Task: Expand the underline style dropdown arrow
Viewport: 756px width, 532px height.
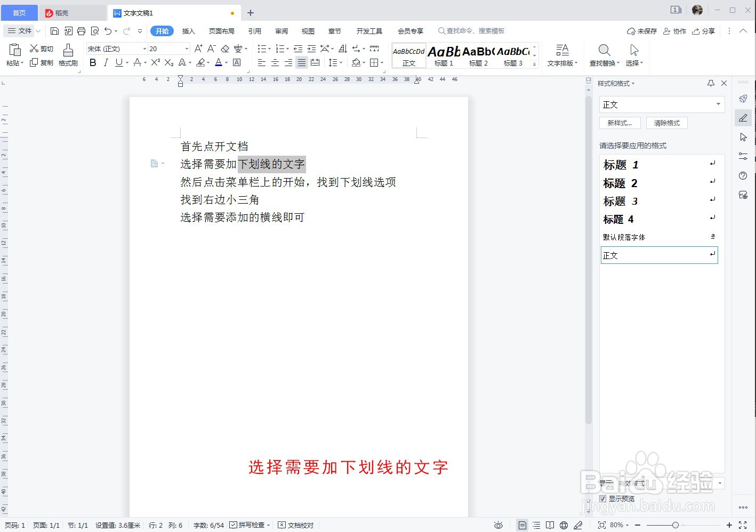Action: tap(127, 63)
